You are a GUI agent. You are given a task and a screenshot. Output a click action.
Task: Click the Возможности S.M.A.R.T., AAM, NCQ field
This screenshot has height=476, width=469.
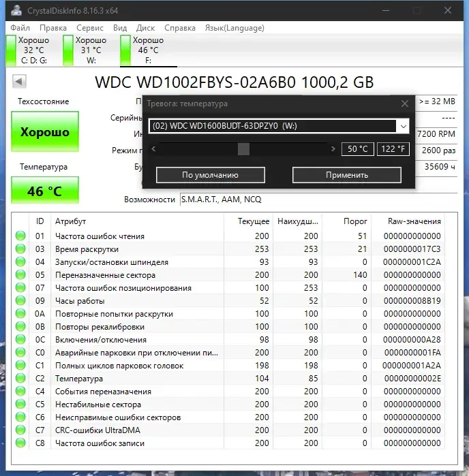coord(318,200)
